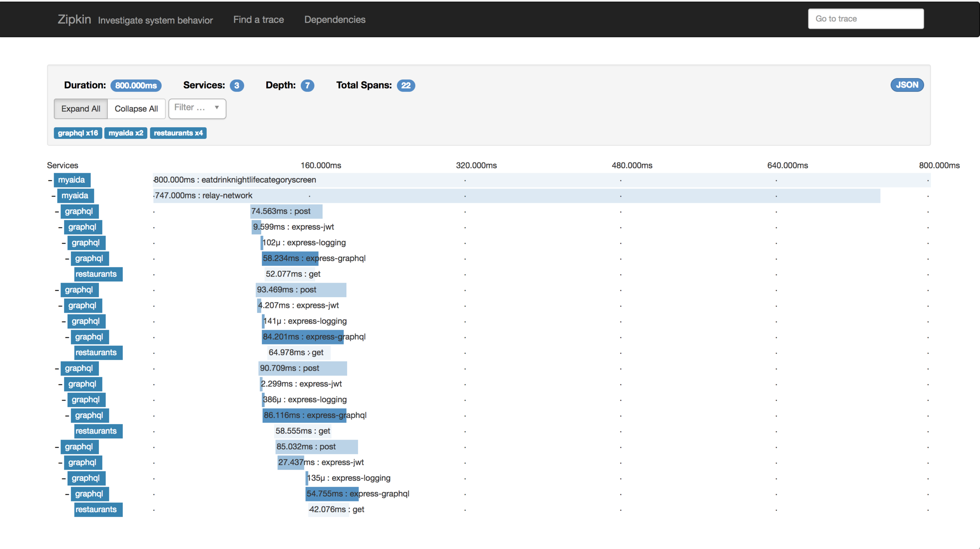Collapse the top-level myaida tree row
980x549 pixels.
coord(50,180)
